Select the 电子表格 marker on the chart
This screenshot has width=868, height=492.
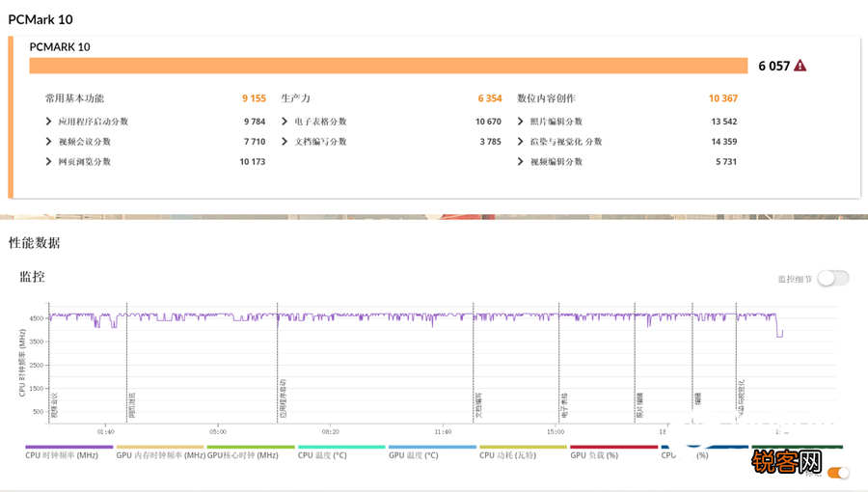[x=564, y=405]
